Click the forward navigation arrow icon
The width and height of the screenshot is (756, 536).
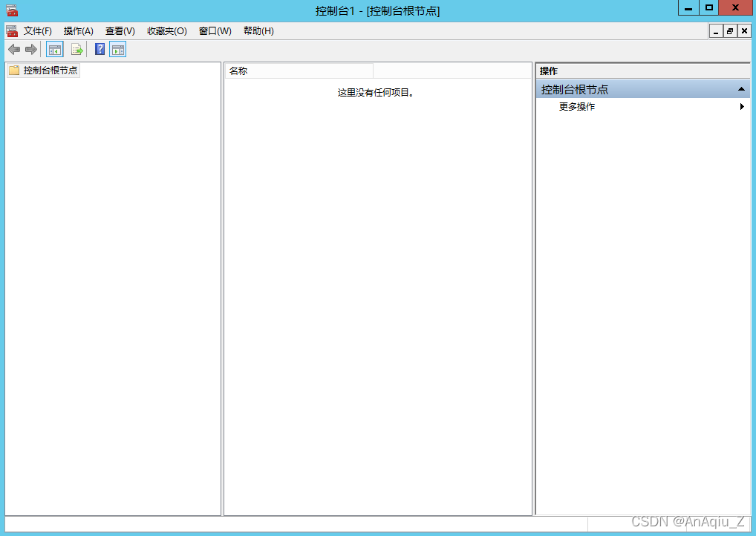coord(30,49)
